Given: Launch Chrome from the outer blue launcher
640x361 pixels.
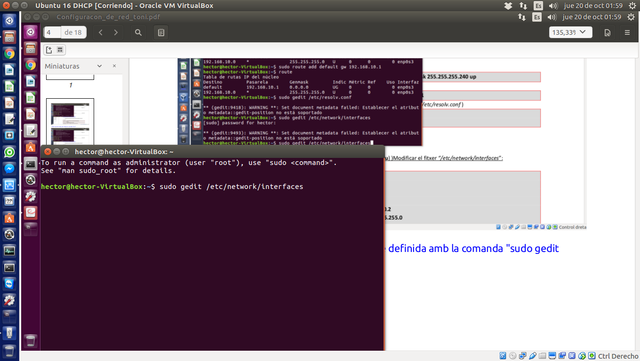Looking at the screenshot, I should click(9, 53).
